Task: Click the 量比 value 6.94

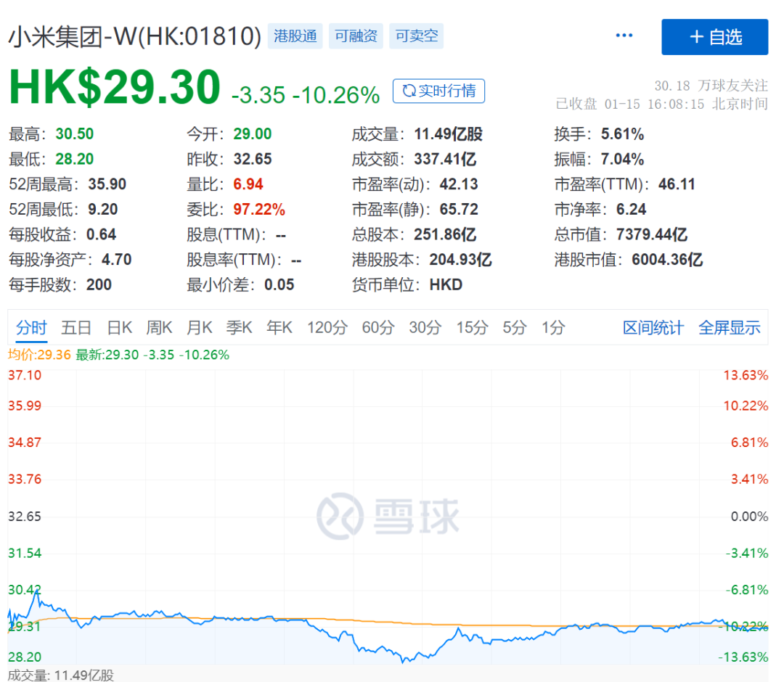Action: coord(248,184)
